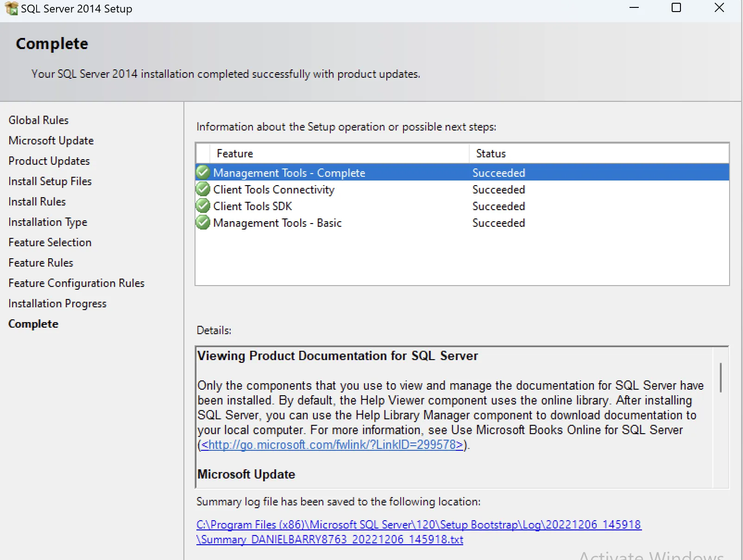The image size is (743, 560).
Task: Select Installation Progress in the sidebar
Action: coord(57,304)
